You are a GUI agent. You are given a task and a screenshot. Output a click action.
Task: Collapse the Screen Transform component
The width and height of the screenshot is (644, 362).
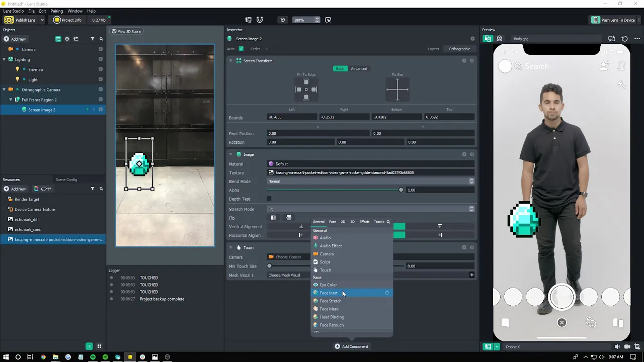click(x=231, y=61)
